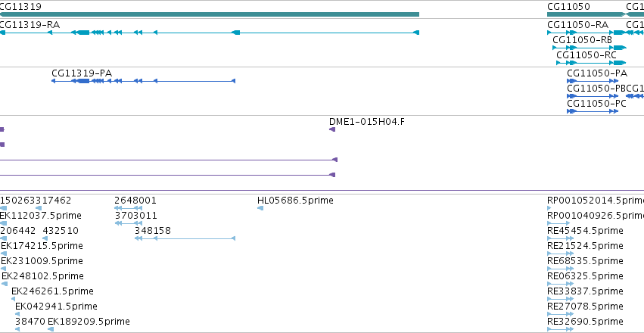Select the CG11319-RA transcript label
The width and height of the screenshot is (644, 333).
[30, 25]
